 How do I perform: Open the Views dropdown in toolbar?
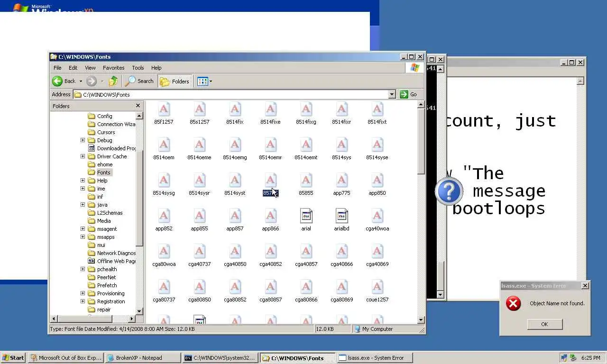click(x=205, y=81)
